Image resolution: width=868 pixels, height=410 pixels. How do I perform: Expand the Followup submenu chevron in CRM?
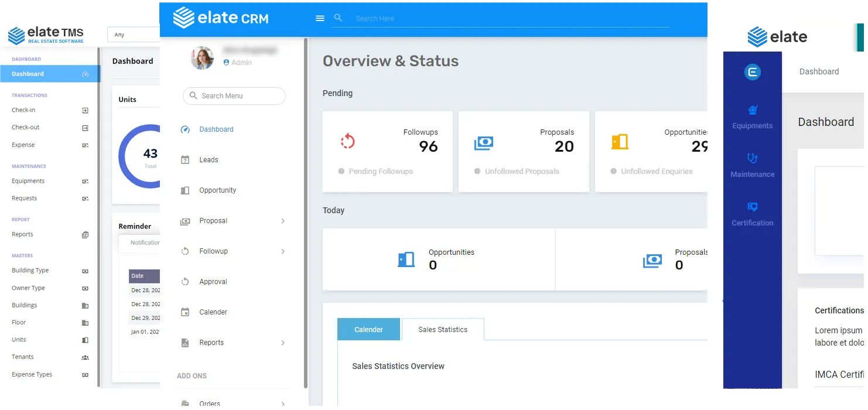click(283, 251)
